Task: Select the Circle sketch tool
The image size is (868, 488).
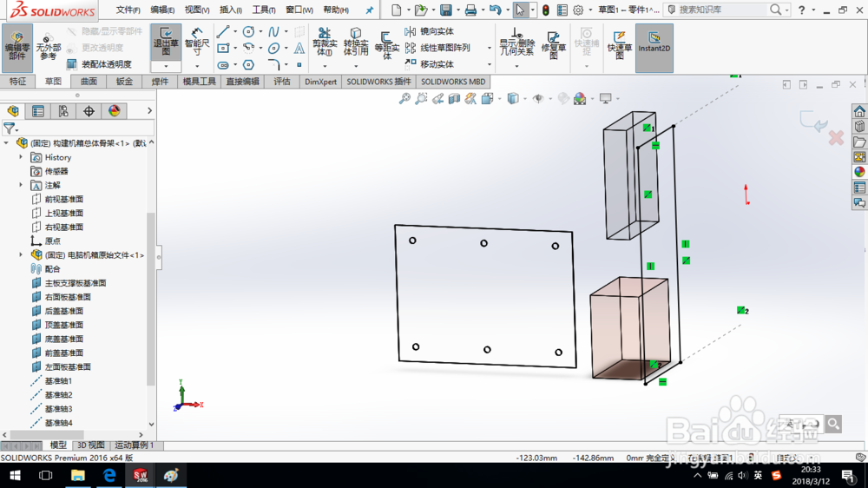Action: click(248, 31)
